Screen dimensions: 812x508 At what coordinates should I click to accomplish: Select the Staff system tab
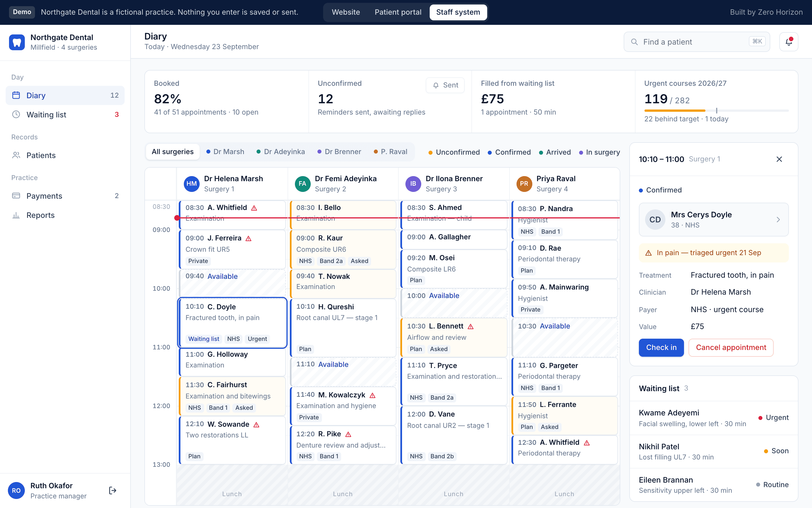(458, 12)
